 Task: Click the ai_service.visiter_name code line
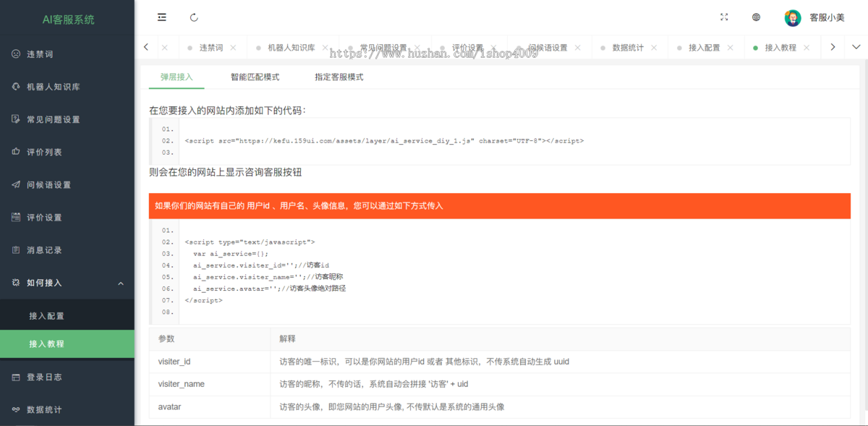point(268,277)
